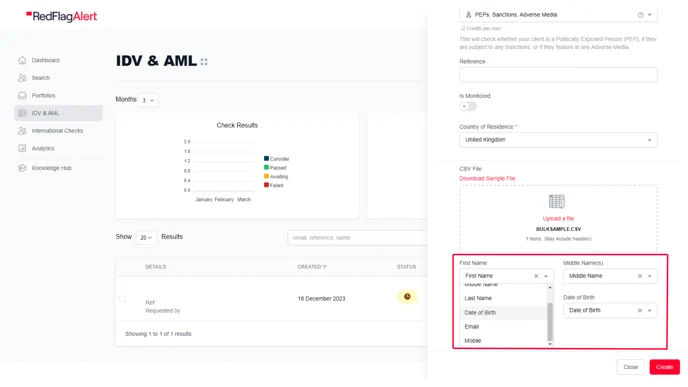Clear the Middle Name mapping selection
Image resolution: width=688 pixels, height=387 pixels.
pos(640,276)
